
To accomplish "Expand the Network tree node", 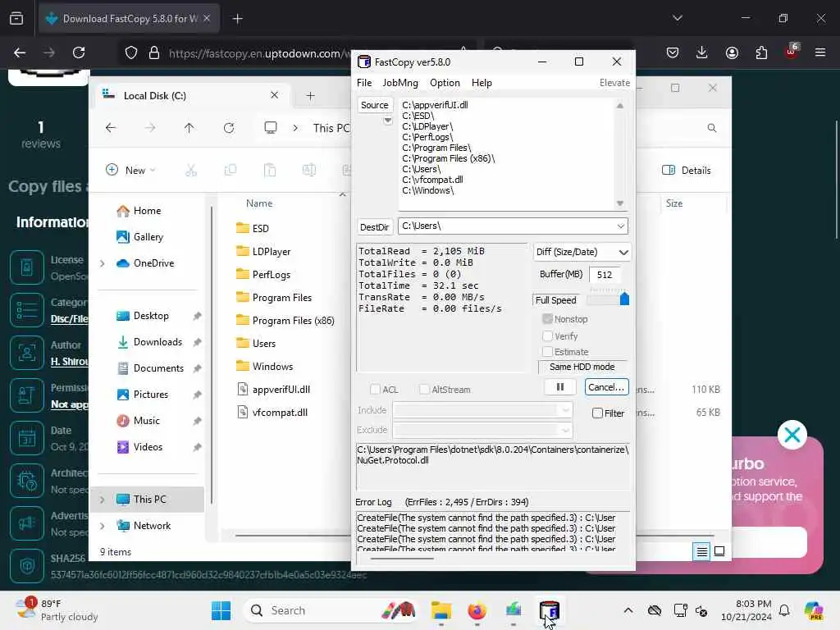I will tap(103, 526).
